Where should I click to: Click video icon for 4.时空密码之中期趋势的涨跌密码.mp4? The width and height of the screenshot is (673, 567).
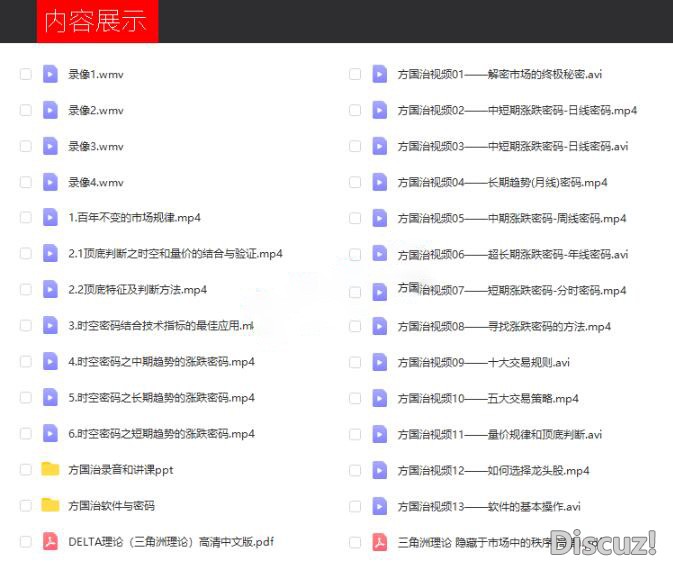click(50, 362)
